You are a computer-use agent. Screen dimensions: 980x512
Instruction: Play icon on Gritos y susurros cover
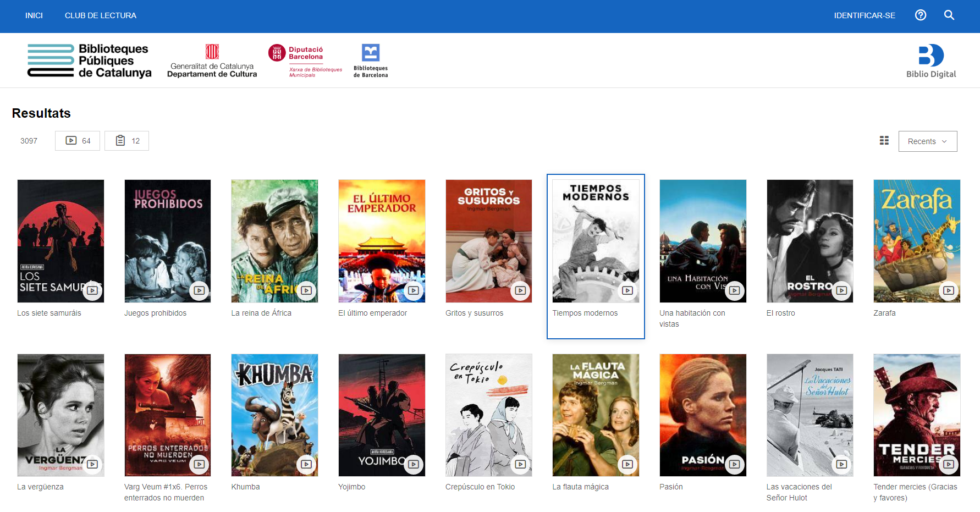click(521, 290)
